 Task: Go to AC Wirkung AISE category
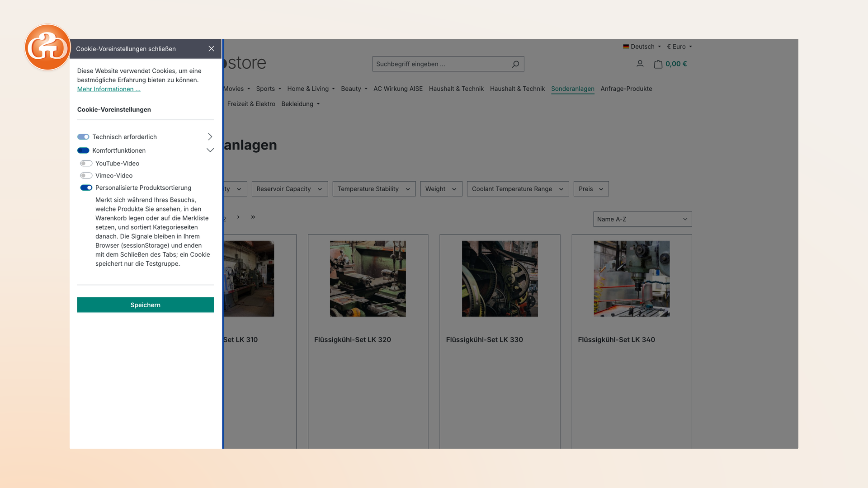(x=398, y=89)
